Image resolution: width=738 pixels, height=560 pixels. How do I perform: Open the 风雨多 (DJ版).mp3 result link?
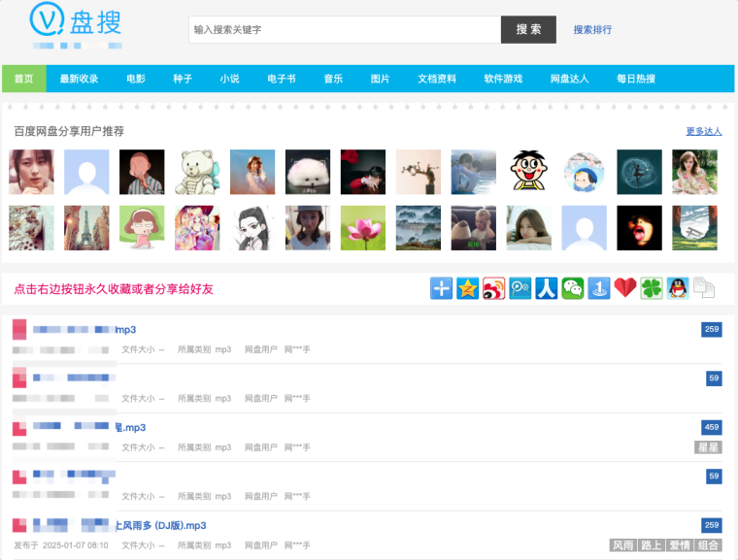click(160, 525)
